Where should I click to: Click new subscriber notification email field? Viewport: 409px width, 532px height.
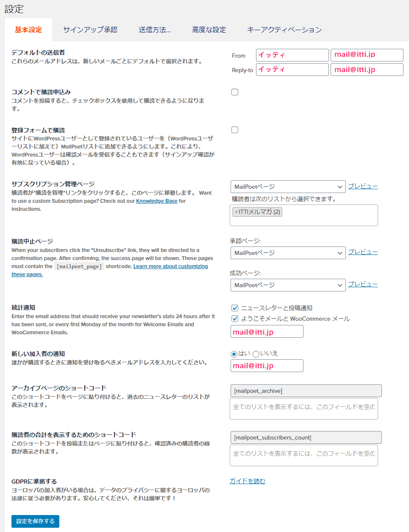pos(267,366)
